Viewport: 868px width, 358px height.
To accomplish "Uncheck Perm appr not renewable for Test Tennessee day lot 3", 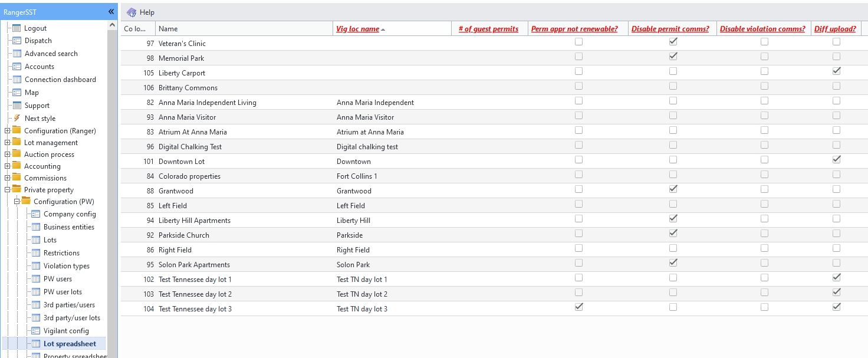I will (578, 307).
